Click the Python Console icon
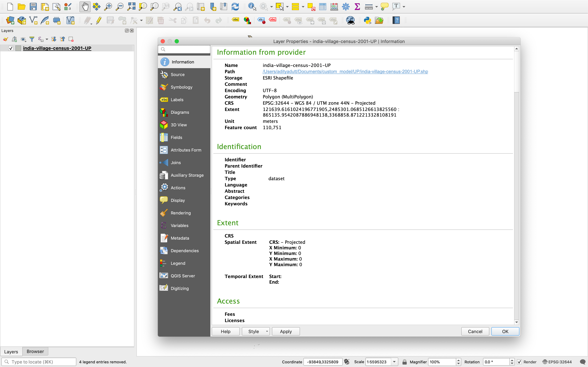The image size is (588, 367). pos(367,20)
